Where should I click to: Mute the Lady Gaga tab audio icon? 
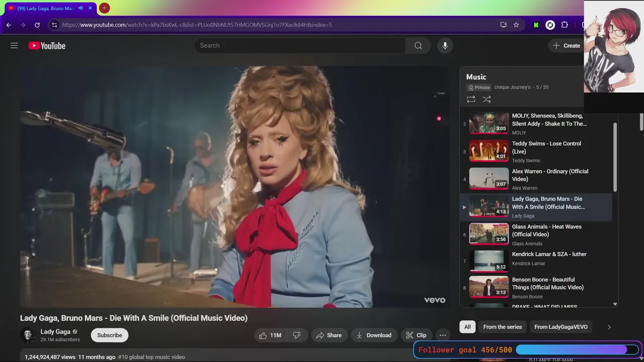[x=80, y=8]
